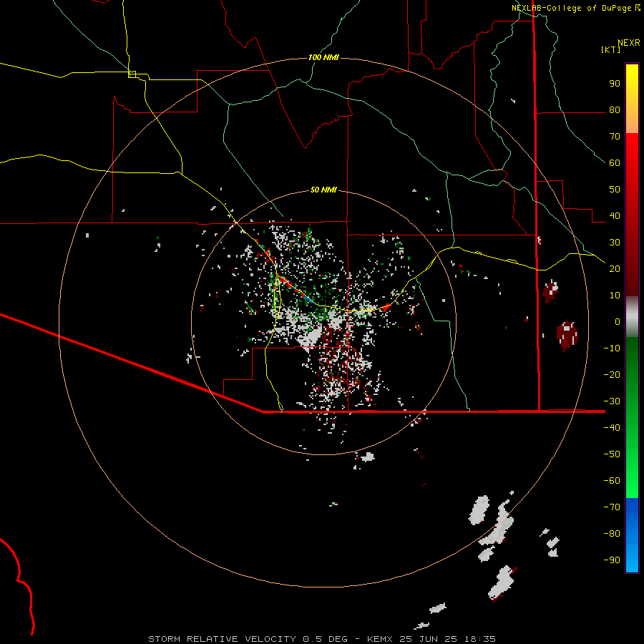Click the 80 value on the velocity color scale
The height and width of the screenshot is (644, 644).
coord(615,109)
